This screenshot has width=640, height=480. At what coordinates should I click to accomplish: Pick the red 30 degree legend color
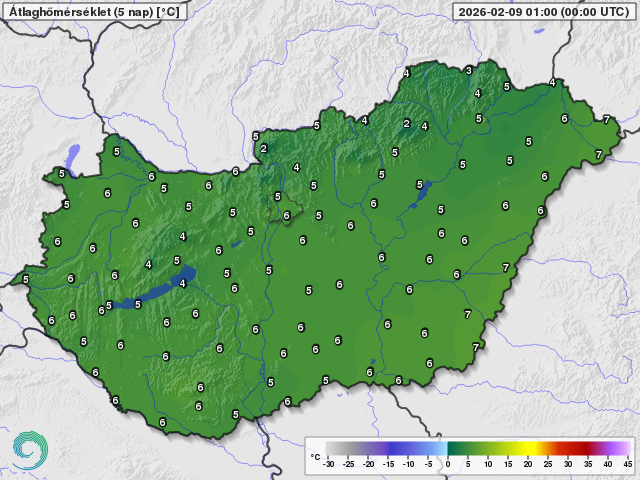click(x=568, y=448)
